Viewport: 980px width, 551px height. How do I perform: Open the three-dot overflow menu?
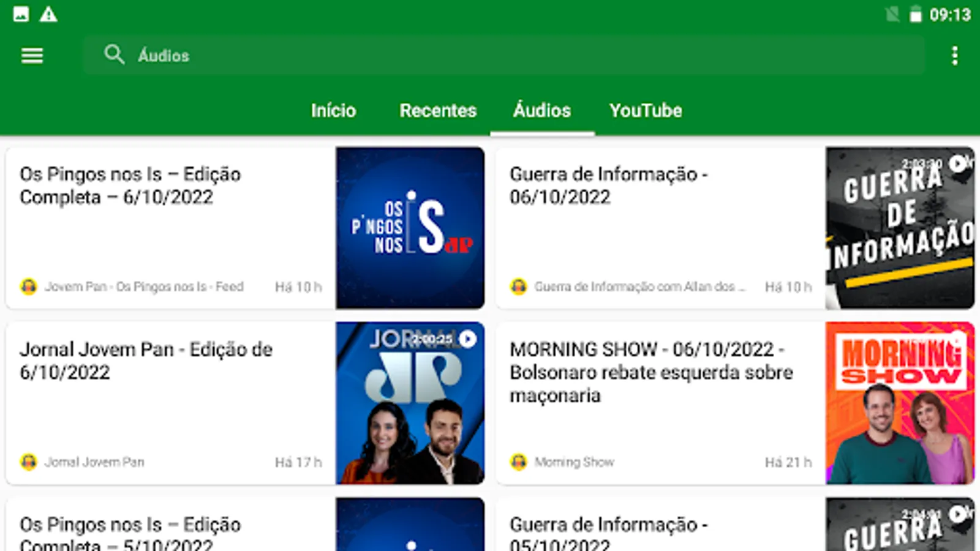click(x=954, y=56)
